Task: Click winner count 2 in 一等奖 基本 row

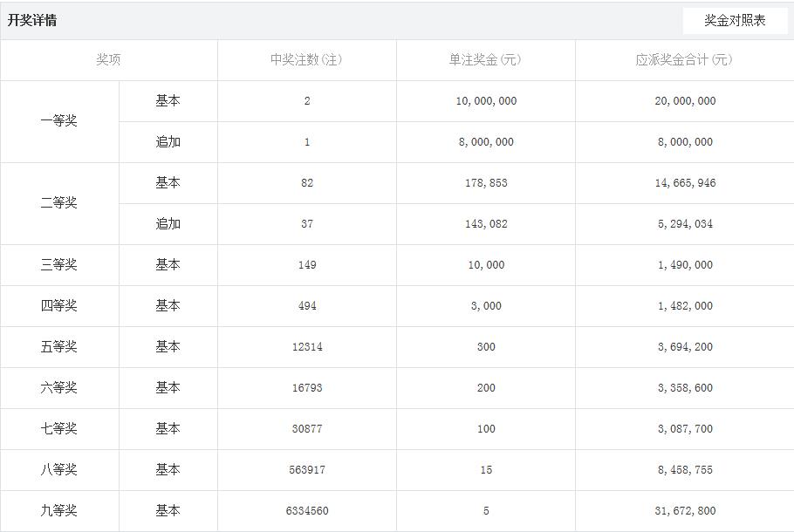Action: click(307, 100)
